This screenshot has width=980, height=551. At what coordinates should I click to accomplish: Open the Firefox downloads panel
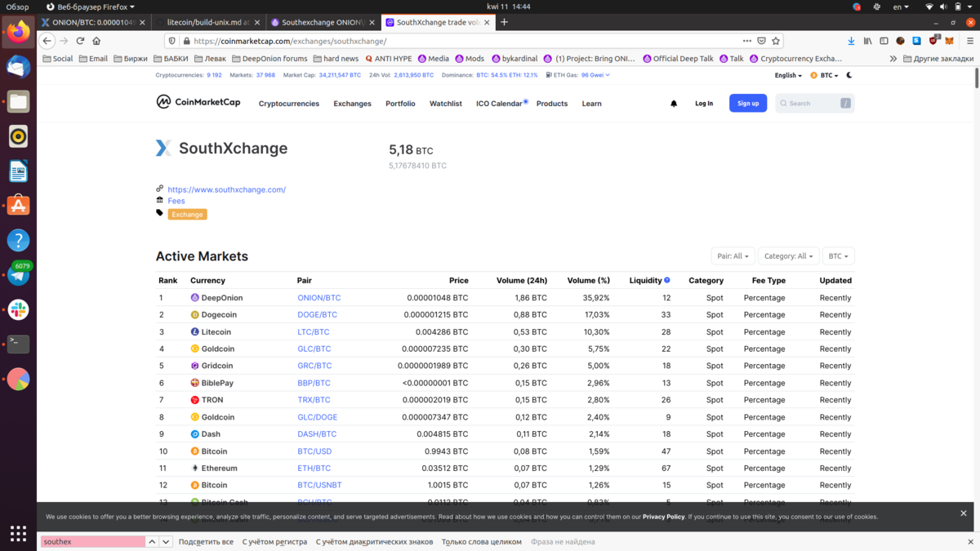pos(851,41)
